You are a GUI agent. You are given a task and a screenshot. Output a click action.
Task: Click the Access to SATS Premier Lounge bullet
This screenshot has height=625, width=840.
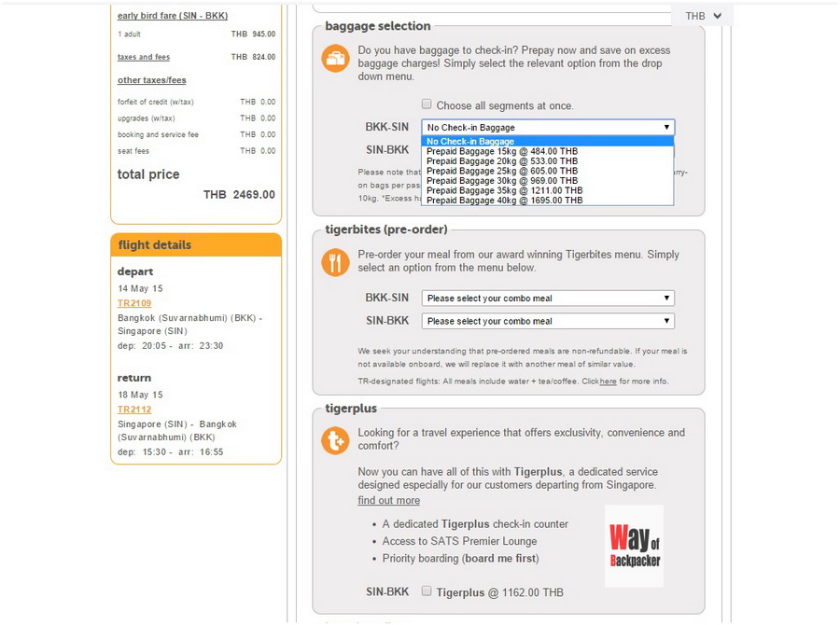tap(459, 541)
